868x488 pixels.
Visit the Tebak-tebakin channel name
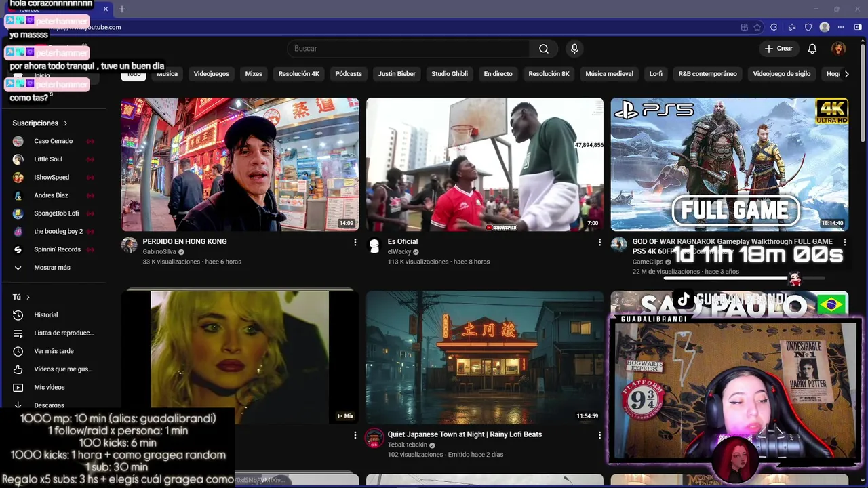[x=408, y=445]
